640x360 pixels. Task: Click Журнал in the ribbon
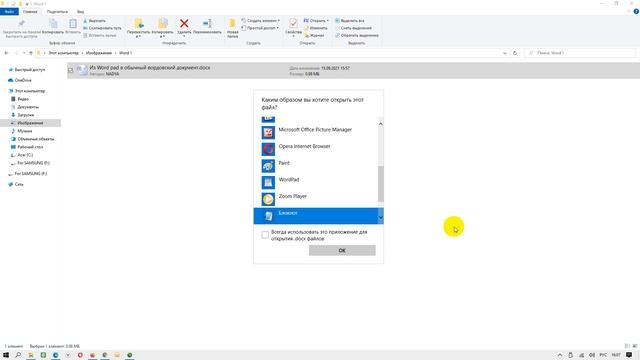[314, 35]
